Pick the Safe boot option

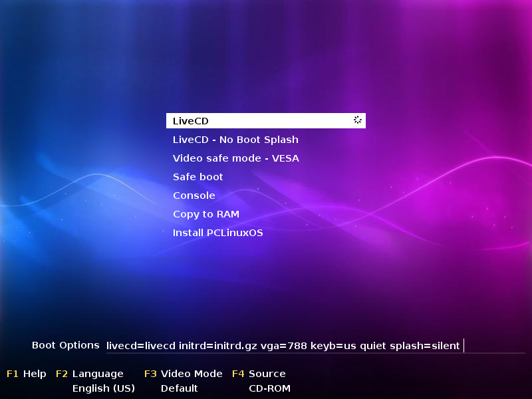coord(198,177)
